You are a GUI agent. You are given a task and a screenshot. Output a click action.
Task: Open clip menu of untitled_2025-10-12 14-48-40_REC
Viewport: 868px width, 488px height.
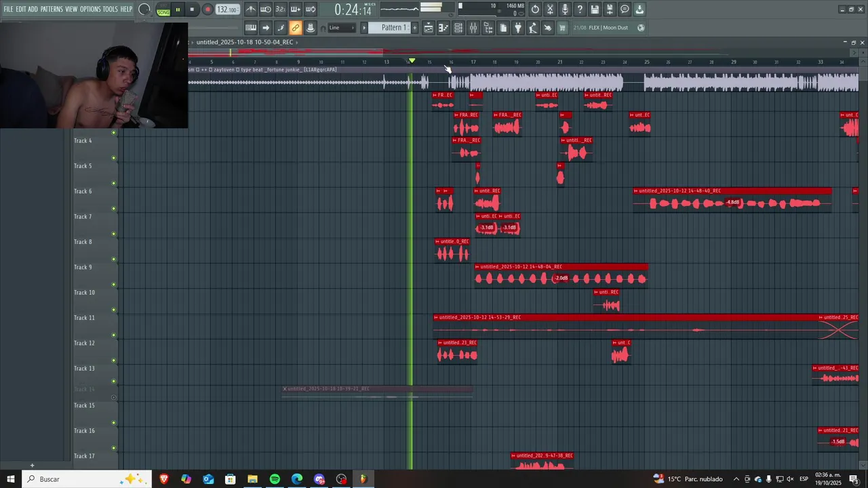click(636, 191)
